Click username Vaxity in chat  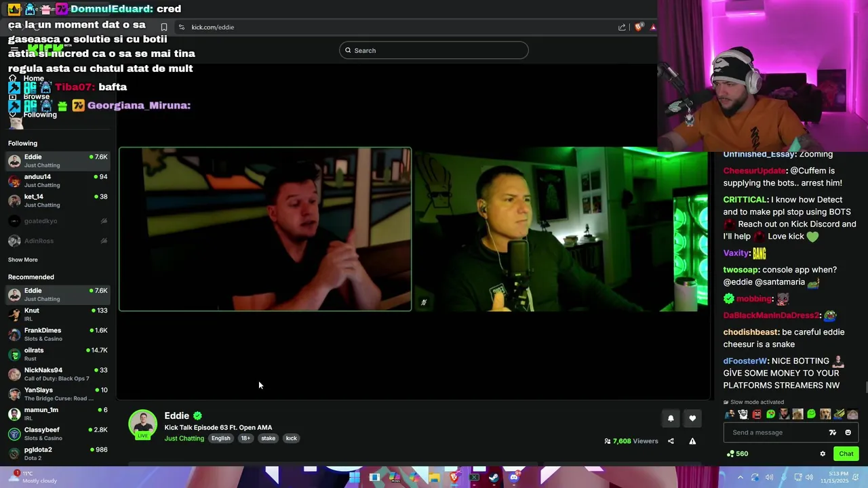[x=736, y=253]
